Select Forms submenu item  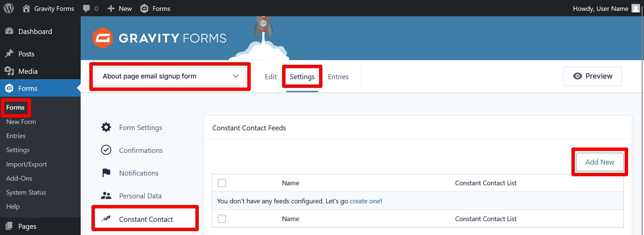15,107
